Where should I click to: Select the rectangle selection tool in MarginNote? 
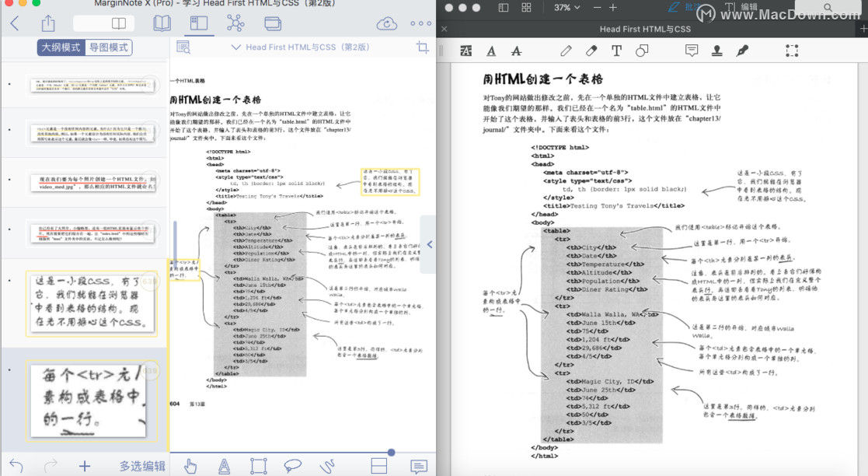click(259, 466)
